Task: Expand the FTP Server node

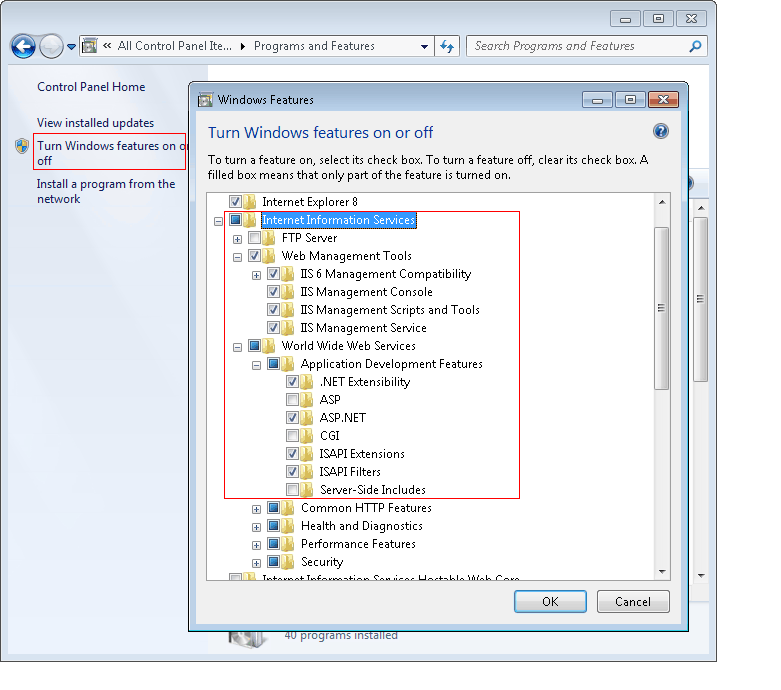Action: click(237, 239)
